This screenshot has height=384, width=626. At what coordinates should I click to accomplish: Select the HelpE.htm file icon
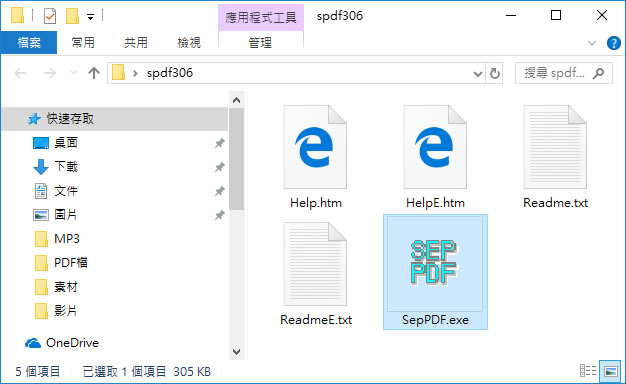click(435, 146)
